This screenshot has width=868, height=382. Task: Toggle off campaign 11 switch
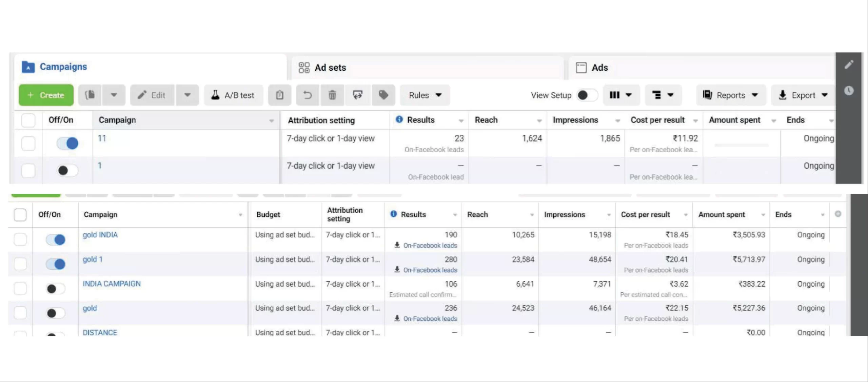click(67, 143)
